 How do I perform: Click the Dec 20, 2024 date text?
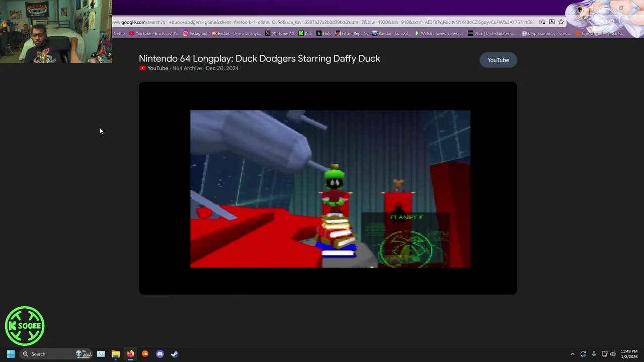pos(222,68)
